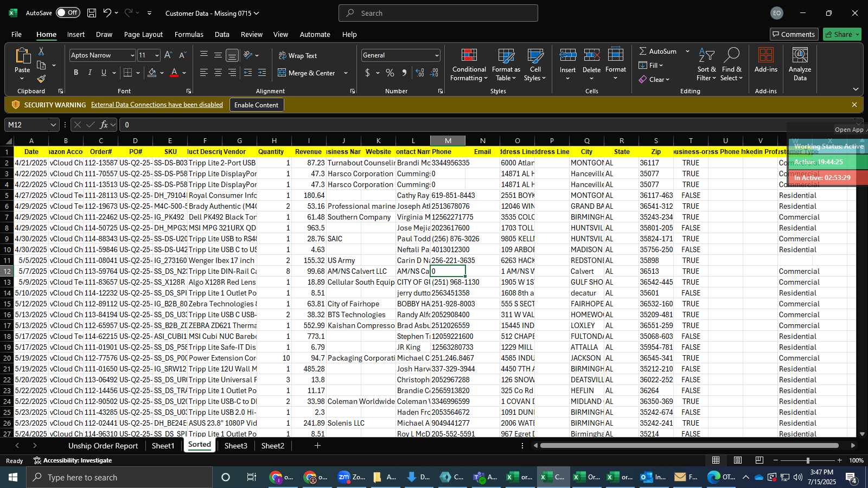The height and width of the screenshot is (488, 868).
Task: Increase font size with the larger A icon
Action: 168,55
